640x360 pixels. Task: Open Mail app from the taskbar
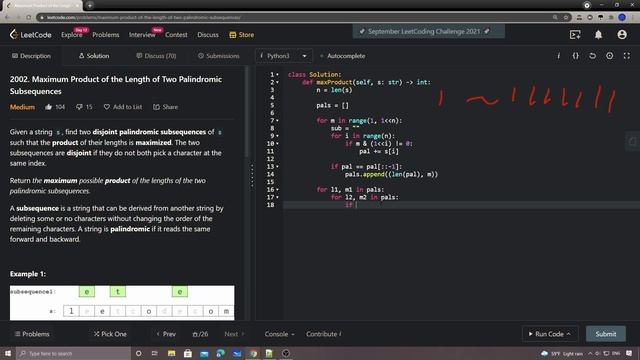[204, 353]
